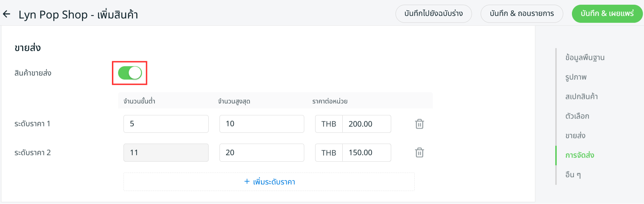The image size is (644, 204).
Task: Select ตัวเลือก in side navigation
Action: (577, 116)
